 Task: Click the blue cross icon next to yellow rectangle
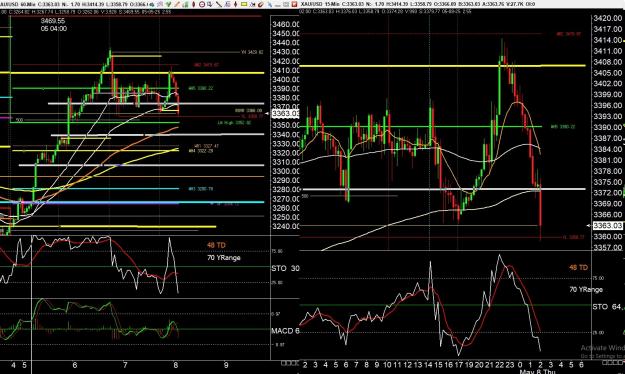coord(252,4)
